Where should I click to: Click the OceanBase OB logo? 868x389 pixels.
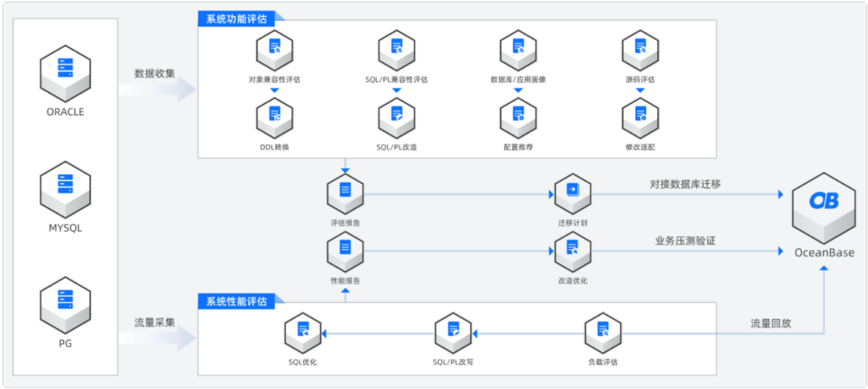[824, 201]
